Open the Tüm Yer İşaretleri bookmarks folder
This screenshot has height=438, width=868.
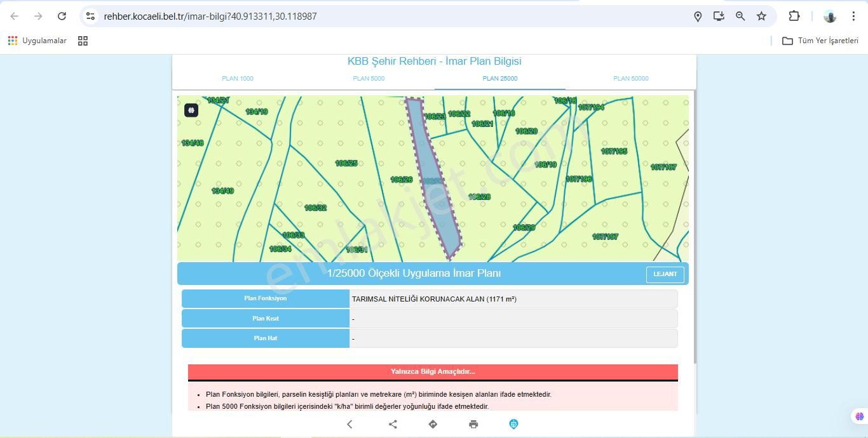click(x=820, y=41)
